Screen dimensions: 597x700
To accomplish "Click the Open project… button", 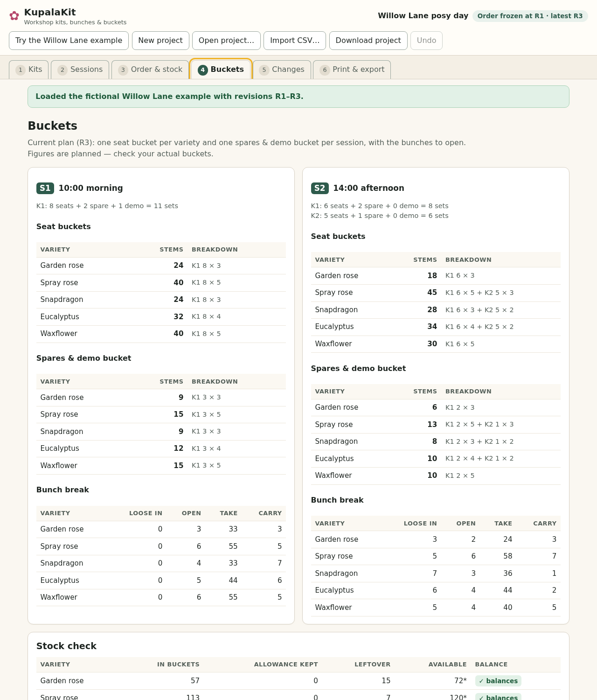I will pos(226,41).
